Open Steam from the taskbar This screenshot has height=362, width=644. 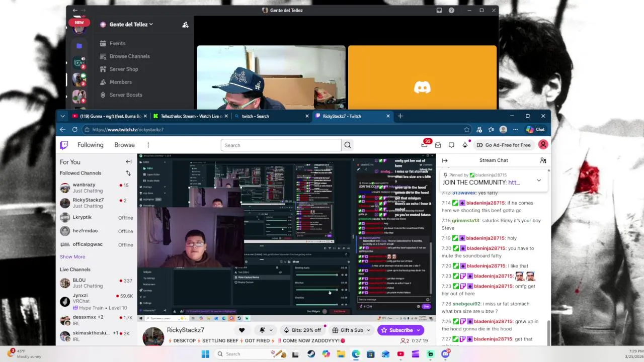pos(311,354)
